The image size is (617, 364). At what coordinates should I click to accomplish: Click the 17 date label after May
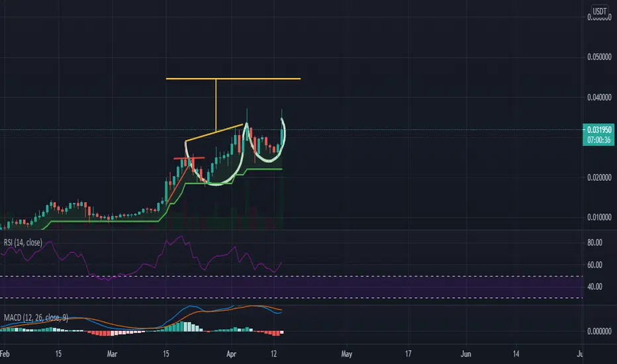coord(408,354)
